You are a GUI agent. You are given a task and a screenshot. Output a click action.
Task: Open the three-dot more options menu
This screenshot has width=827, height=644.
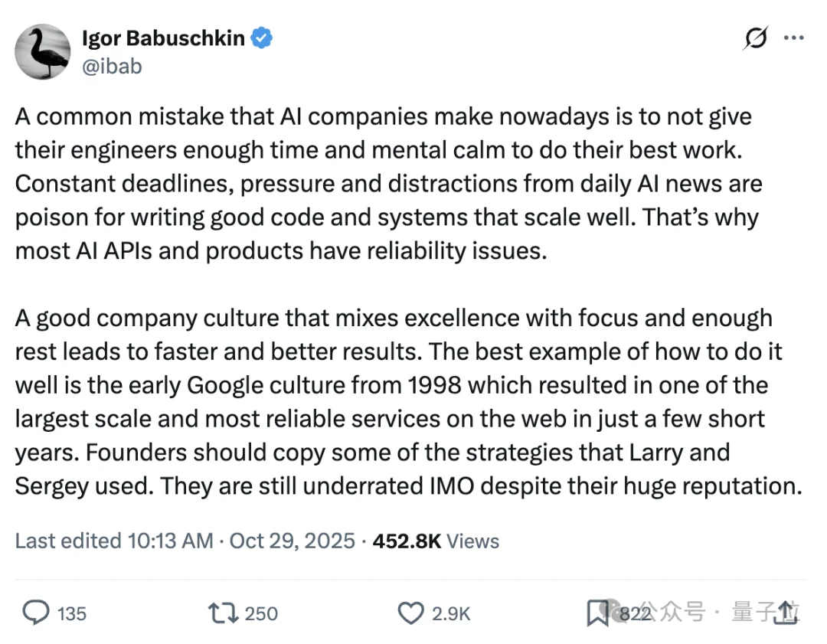(x=795, y=38)
